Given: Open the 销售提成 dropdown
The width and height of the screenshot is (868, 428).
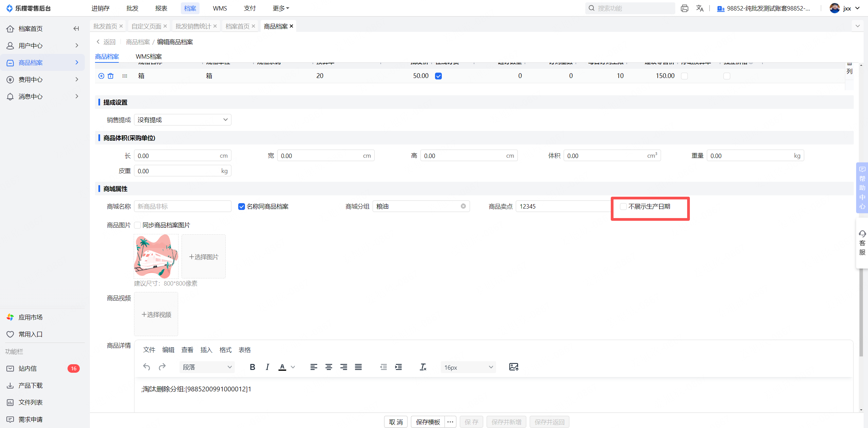Looking at the screenshot, I should click(x=183, y=120).
